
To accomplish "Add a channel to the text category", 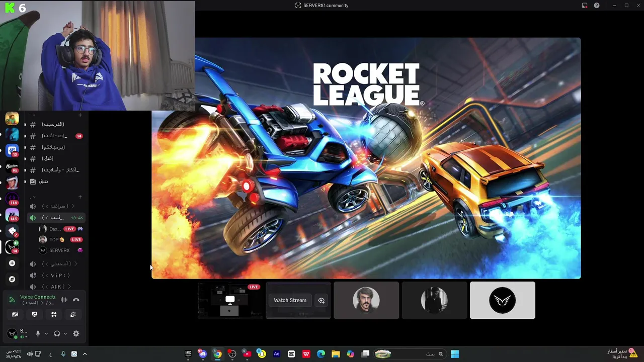I will pos(80,115).
